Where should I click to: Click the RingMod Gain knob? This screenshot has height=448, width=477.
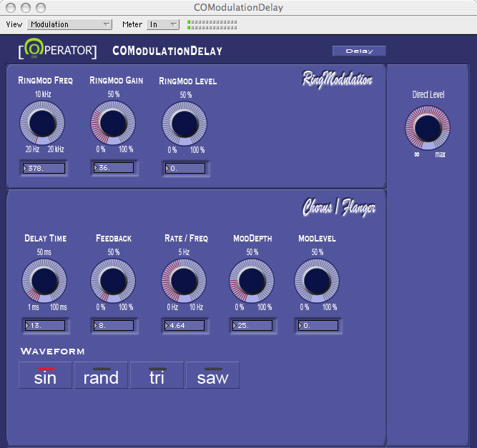coord(113,123)
